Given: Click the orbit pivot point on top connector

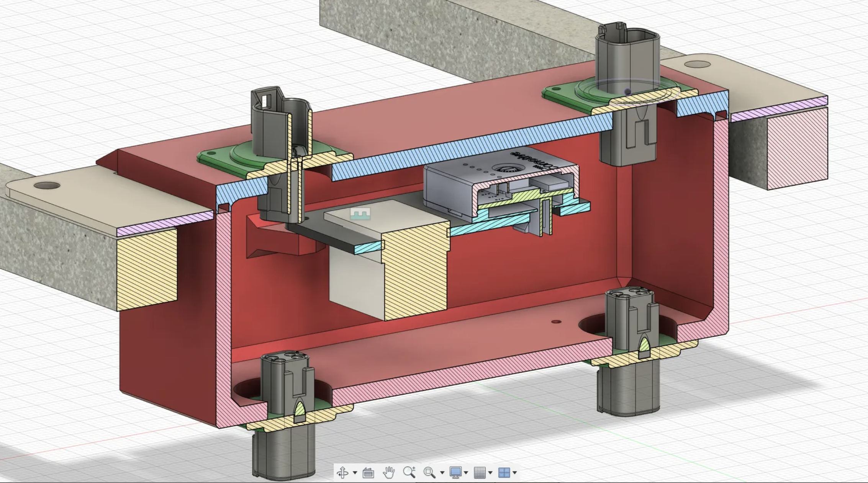Looking at the screenshot, I should 627,91.
